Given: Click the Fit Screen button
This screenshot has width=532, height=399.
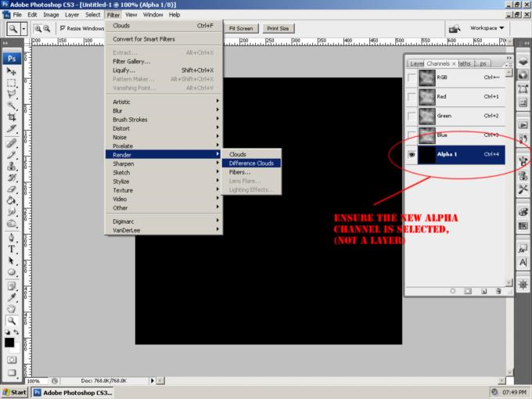Looking at the screenshot, I should click(x=241, y=28).
